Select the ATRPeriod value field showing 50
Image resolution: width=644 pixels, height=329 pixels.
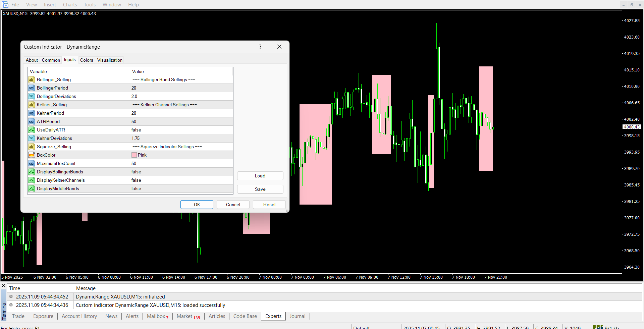click(x=181, y=121)
